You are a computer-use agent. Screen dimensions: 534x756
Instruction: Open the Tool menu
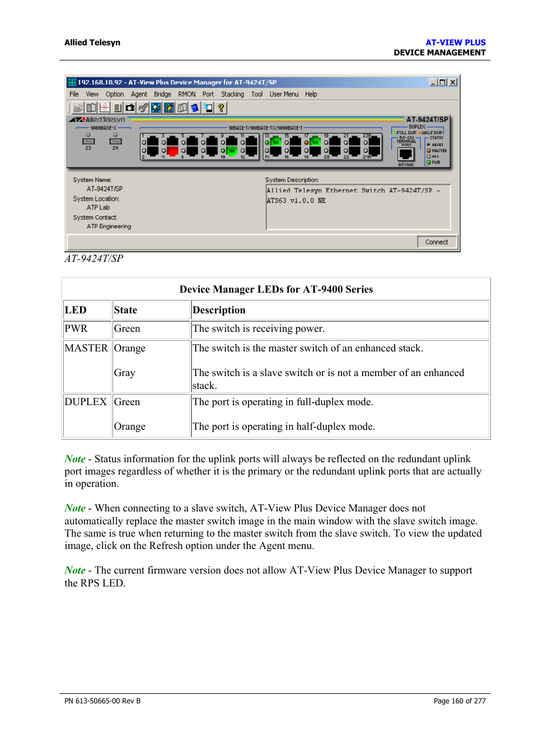(x=257, y=94)
